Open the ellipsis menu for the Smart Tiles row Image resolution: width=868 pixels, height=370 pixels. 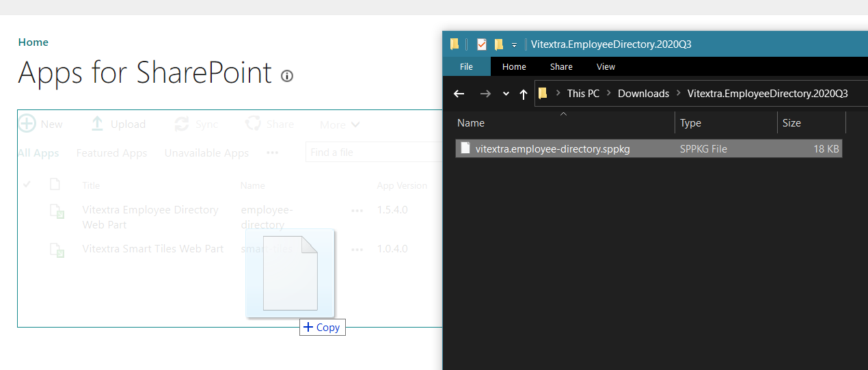(357, 250)
